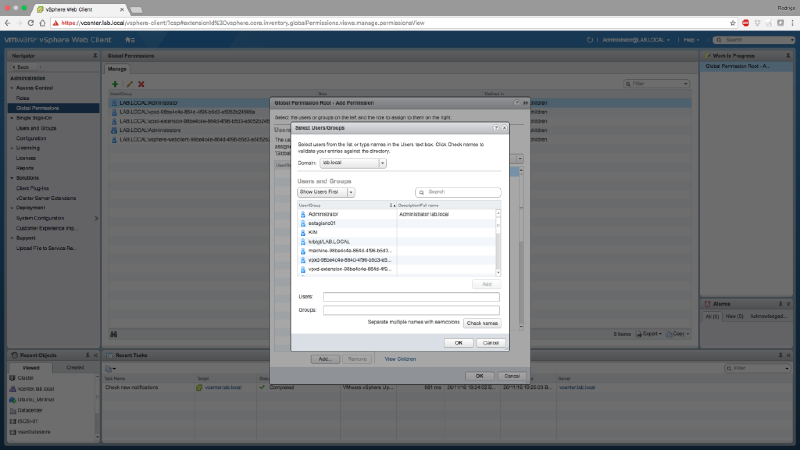Bookmark page with the star icon
Screen dimensions: 800x450
tap(734, 21)
